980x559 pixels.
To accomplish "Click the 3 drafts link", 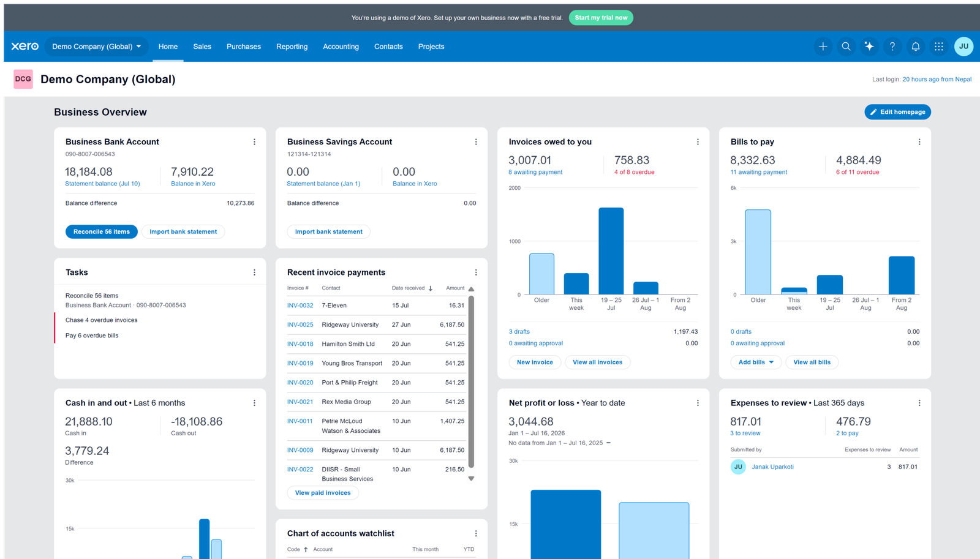I will 519,332.
